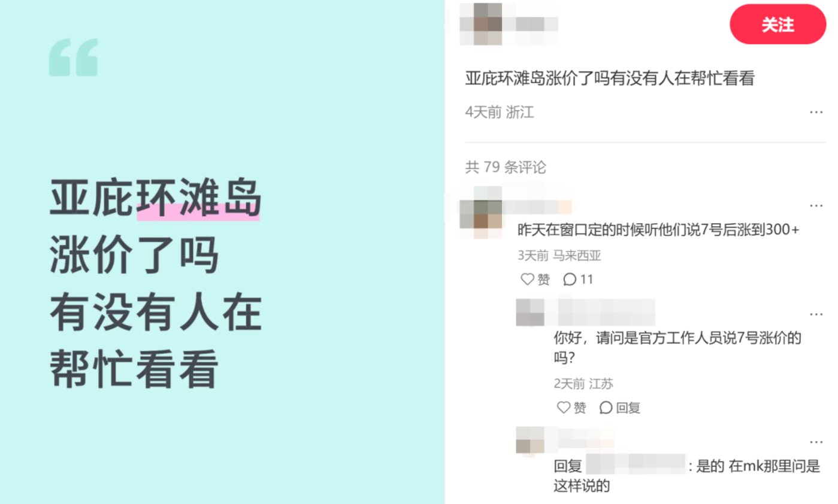Like the comment about 300+ price
This screenshot has height=504, width=838.
[535, 280]
